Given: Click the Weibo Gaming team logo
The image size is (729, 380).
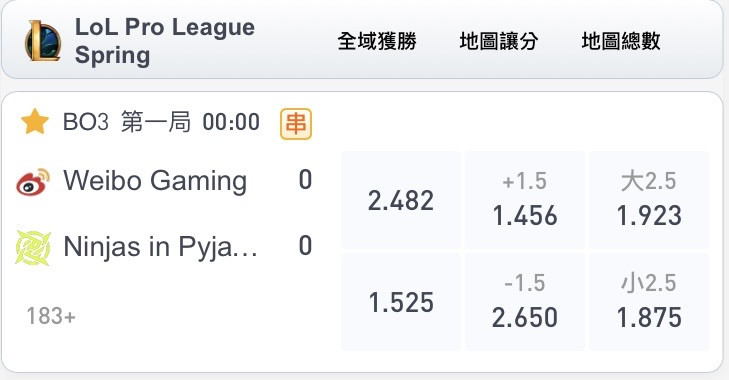Looking at the screenshot, I should (33, 181).
